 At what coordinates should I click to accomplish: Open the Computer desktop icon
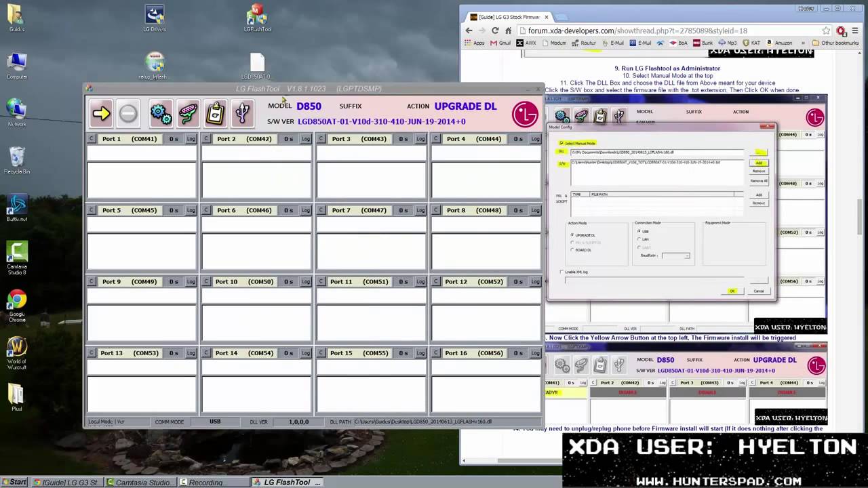tap(16, 66)
